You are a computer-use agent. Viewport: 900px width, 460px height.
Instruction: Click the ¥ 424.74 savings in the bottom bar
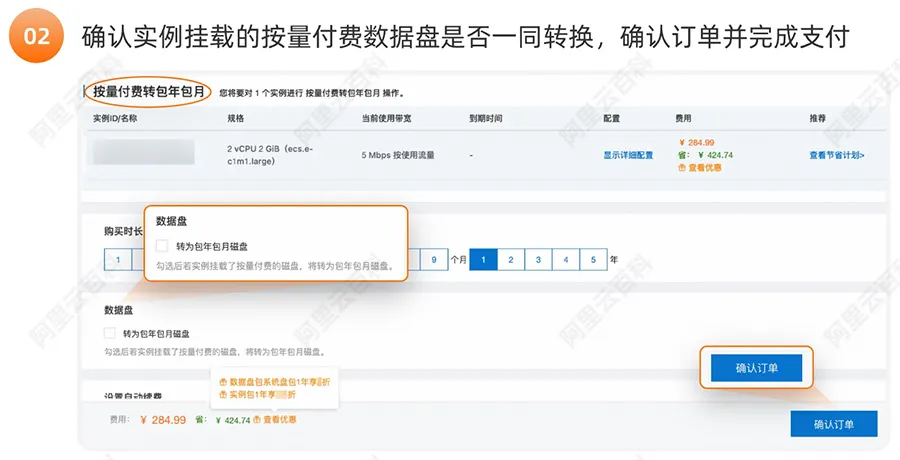coord(233,420)
